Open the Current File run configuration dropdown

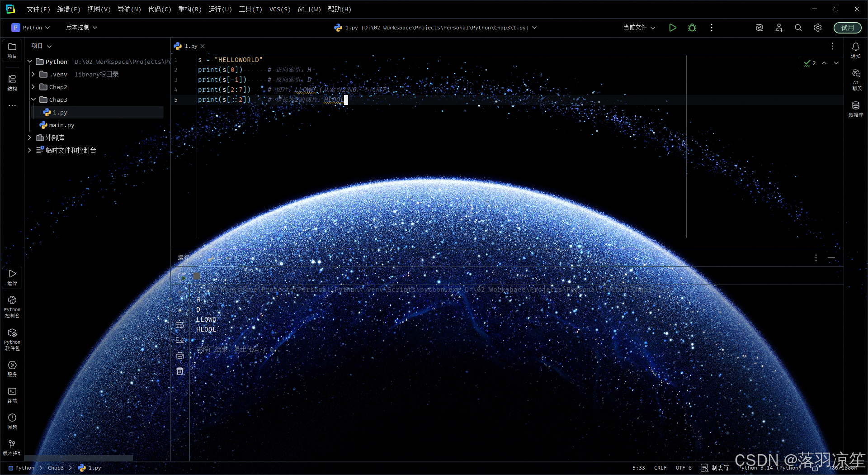[639, 28]
